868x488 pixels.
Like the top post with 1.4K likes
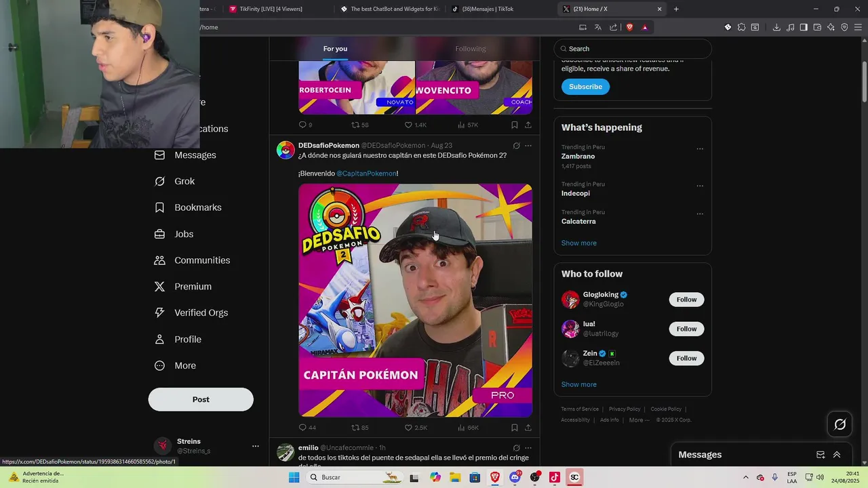416,125
